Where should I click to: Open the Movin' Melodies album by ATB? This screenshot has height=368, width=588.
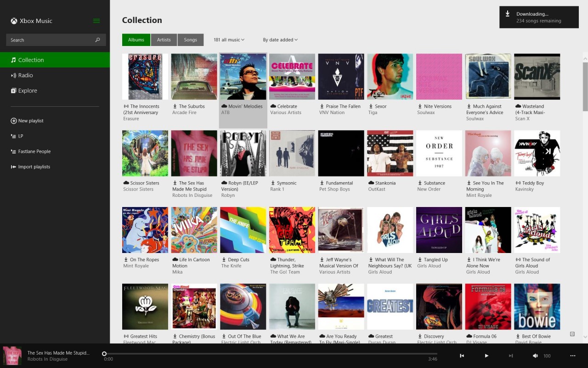pyautogui.click(x=243, y=76)
